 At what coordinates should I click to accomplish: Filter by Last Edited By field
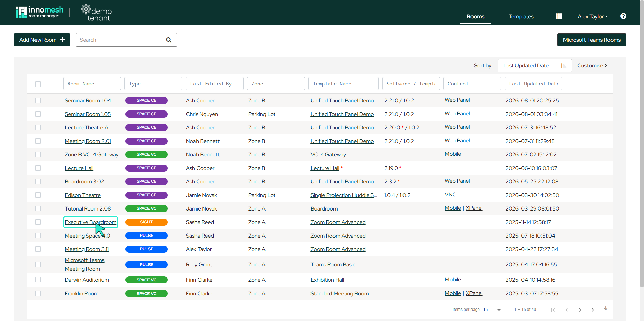click(x=214, y=84)
